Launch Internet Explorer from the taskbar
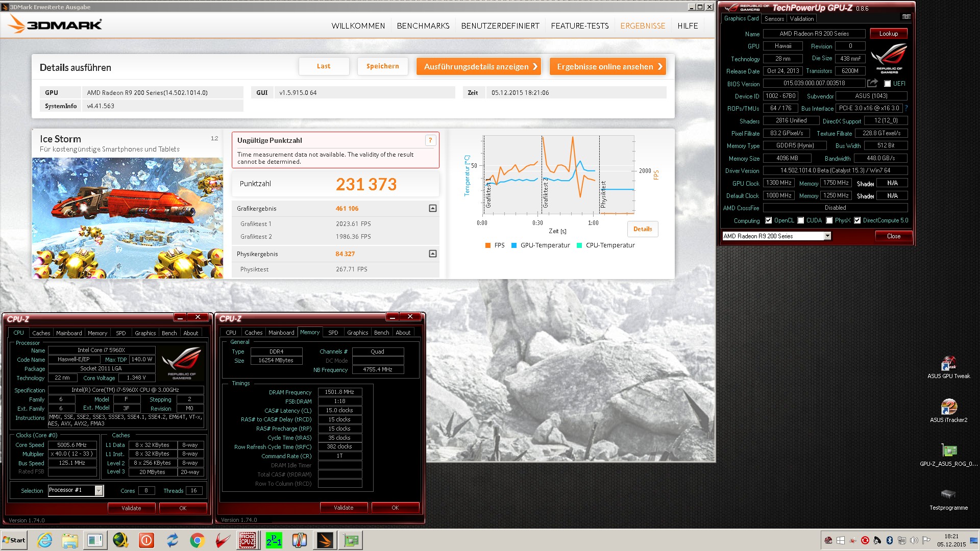 [44, 540]
